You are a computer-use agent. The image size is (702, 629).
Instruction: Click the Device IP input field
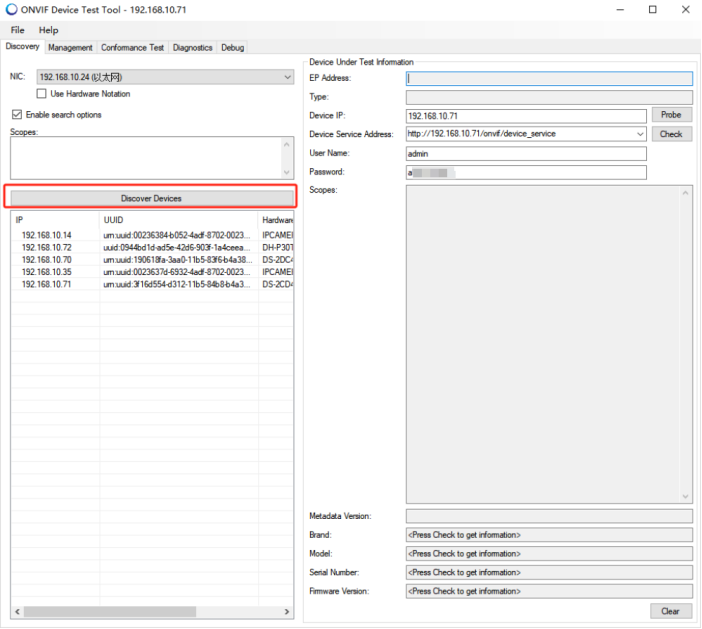click(526, 116)
